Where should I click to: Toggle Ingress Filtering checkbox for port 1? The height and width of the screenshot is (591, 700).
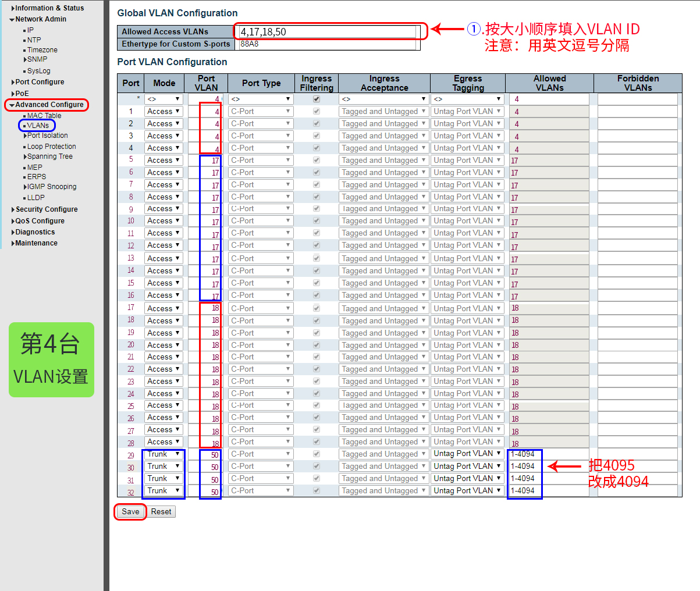tap(317, 112)
